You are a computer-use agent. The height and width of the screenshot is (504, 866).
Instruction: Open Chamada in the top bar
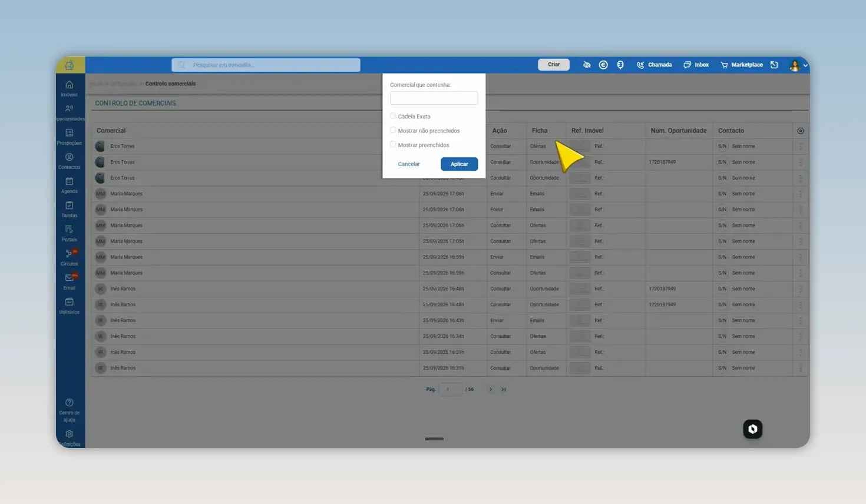click(654, 65)
